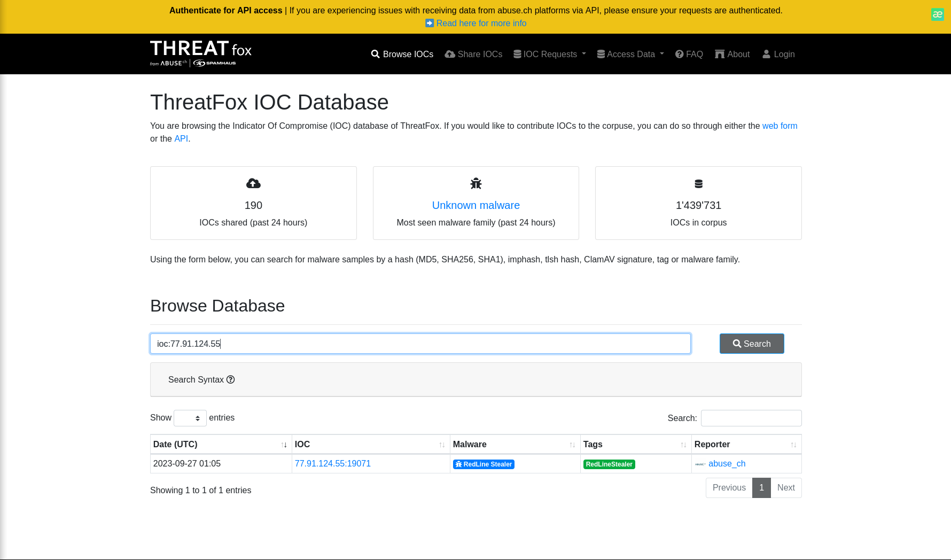951x560 pixels.
Task: Click 'Showing 1 to 1 of 1 entries' text
Action: click(x=200, y=491)
